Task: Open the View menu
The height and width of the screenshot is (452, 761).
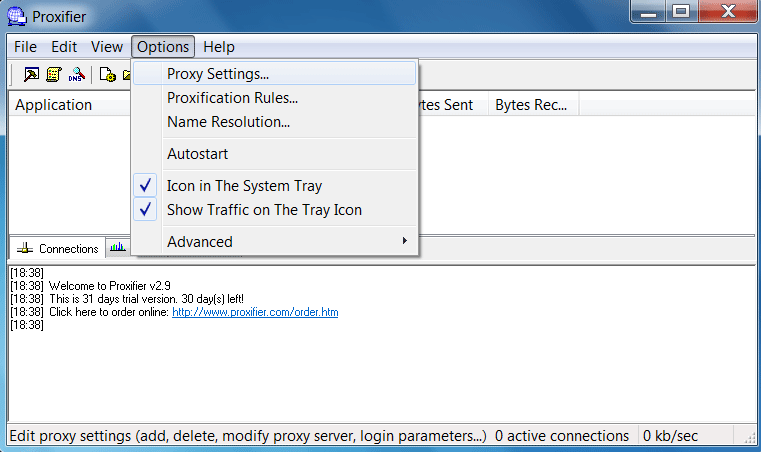Action: tap(107, 47)
